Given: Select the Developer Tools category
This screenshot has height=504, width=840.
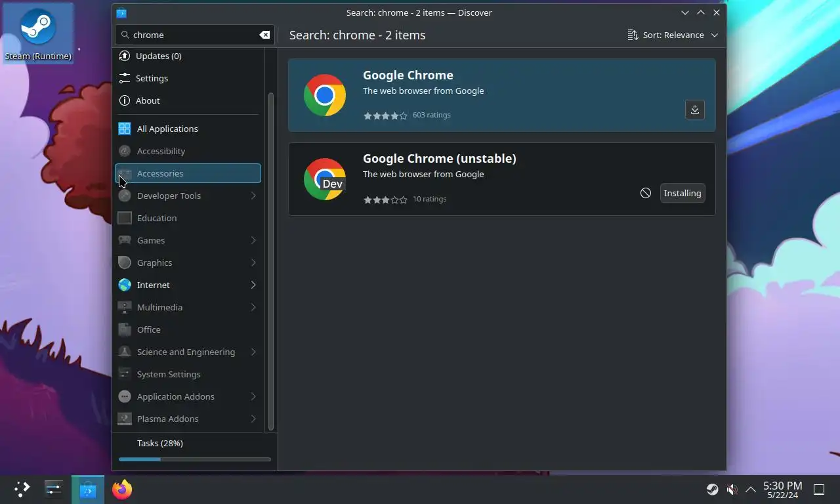Looking at the screenshot, I should click(x=189, y=196).
